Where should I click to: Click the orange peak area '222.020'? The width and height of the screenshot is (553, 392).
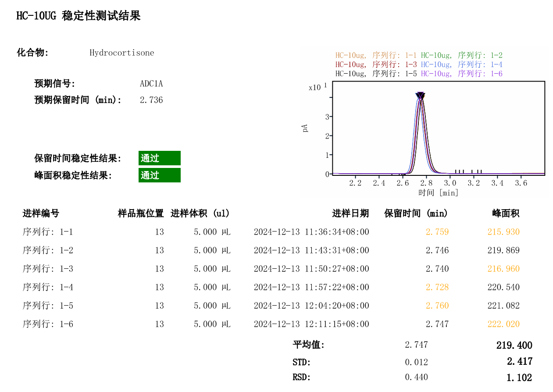click(503, 324)
